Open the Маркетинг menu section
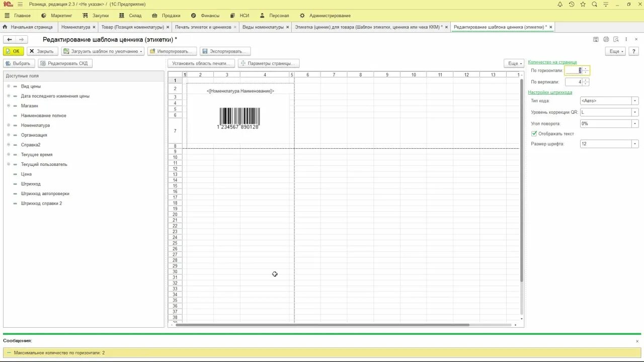Screen dimensions: 644x362 click(57, 16)
